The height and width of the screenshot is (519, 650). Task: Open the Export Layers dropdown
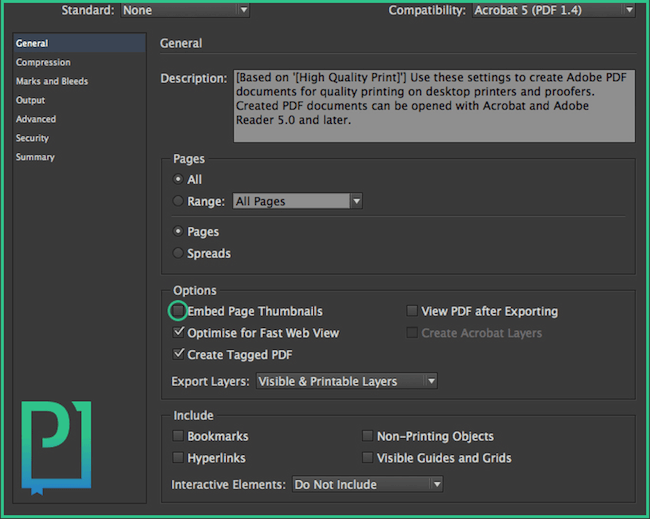click(x=347, y=381)
